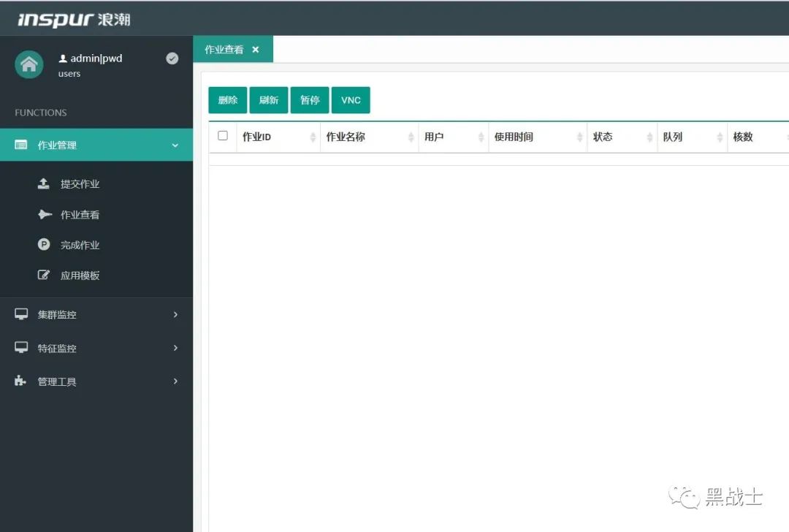The height and width of the screenshot is (532, 789).
Task: Click the checkmark circle icon beside admin|pwd
Action: click(172, 58)
